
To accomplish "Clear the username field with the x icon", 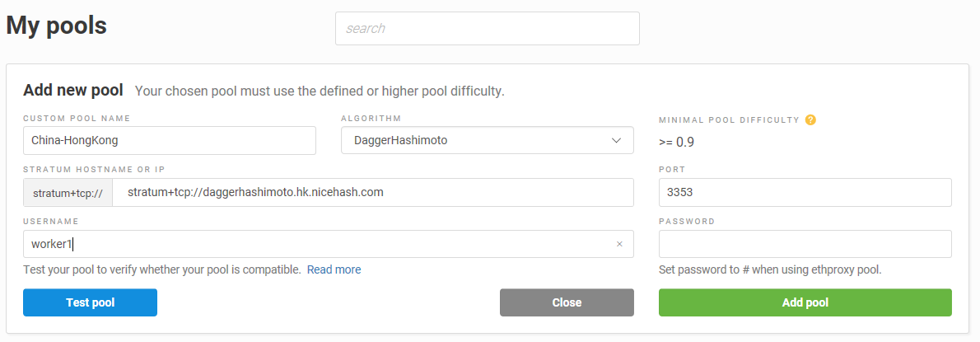I will coord(619,244).
